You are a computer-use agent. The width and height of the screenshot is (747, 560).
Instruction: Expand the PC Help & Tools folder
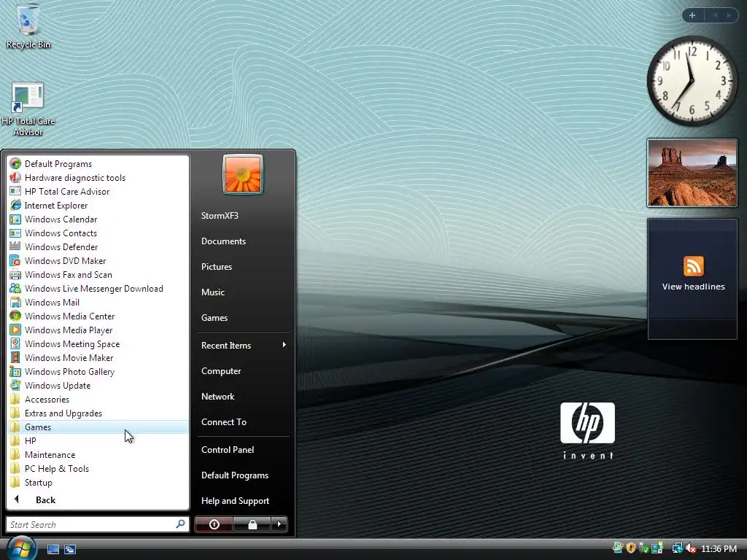pyautogui.click(x=98, y=469)
